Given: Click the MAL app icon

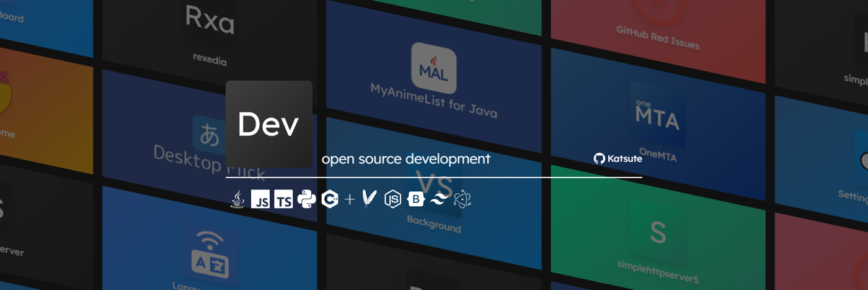Looking at the screenshot, I should (x=434, y=68).
